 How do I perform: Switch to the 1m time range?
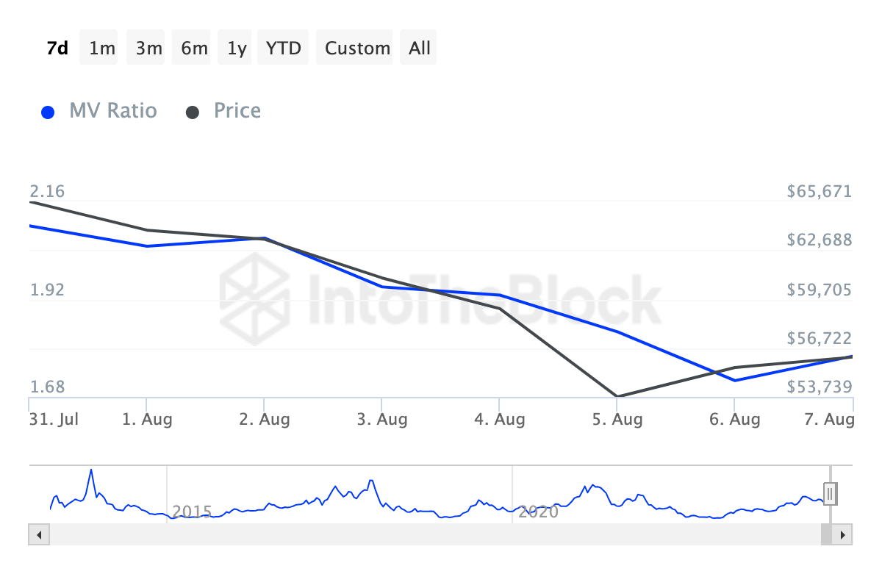tap(102, 49)
